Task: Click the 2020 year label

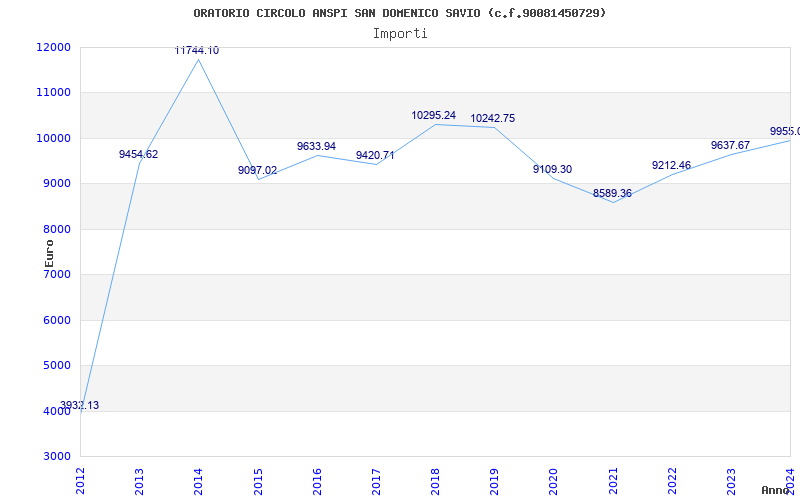Action: pos(554,481)
